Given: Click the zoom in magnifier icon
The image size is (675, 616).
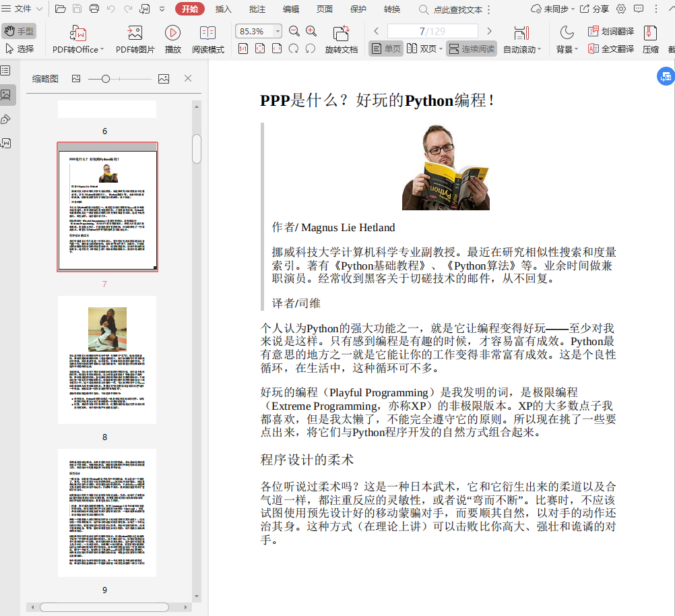Looking at the screenshot, I should click(311, 31).
